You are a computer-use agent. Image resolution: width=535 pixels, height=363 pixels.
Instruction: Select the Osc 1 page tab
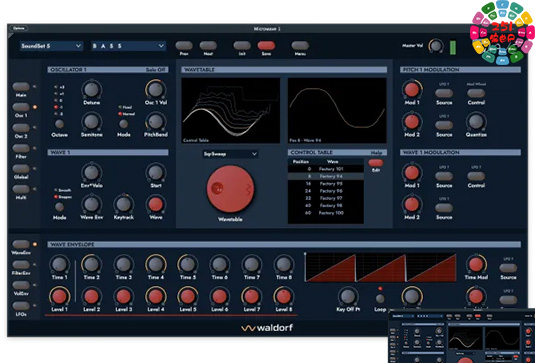tap(21, 107)
